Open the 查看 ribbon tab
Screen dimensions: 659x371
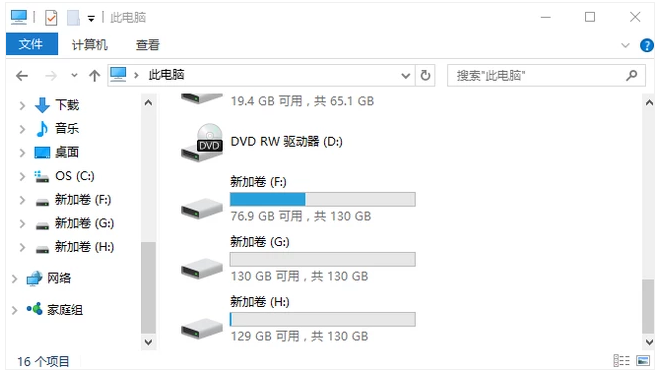coord(148,45)
